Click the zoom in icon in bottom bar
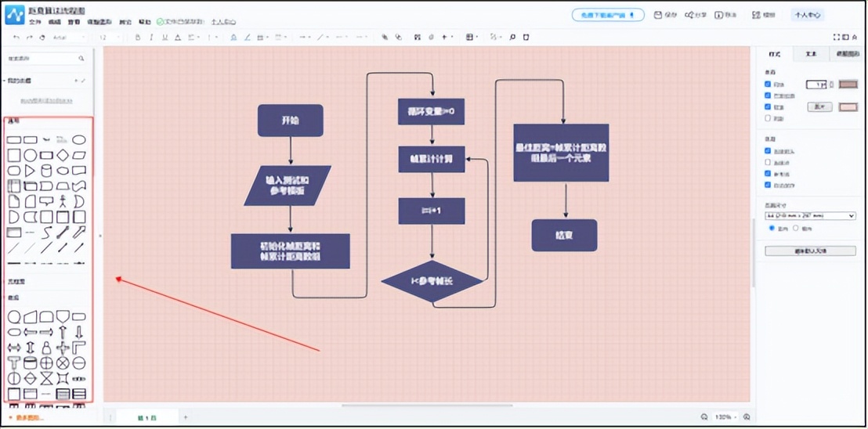868x429 pixels. pyautogui.click(x=747, y=416)
